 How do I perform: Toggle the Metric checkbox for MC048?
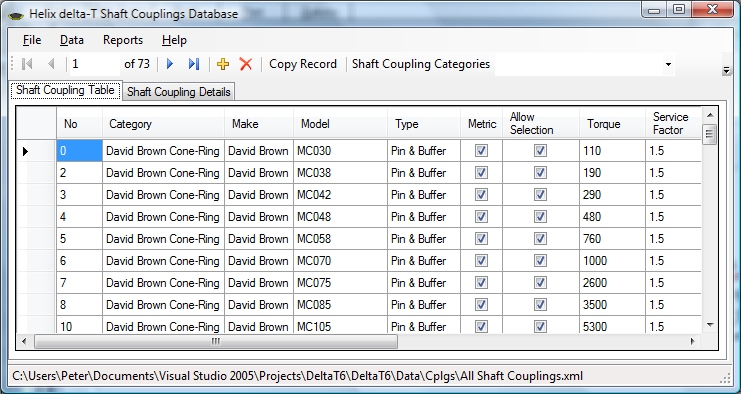(482, 216)
